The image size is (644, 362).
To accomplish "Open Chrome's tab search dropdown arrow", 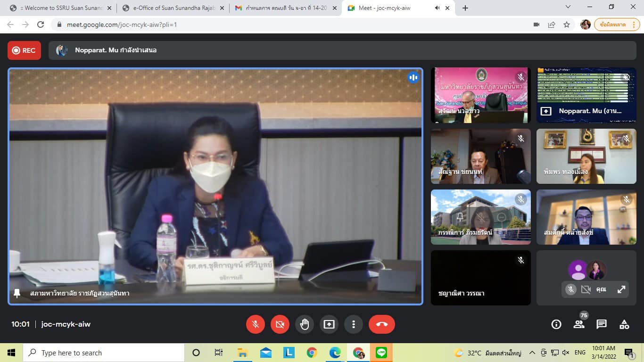I will pyautogui.click(x=568, y=7).
